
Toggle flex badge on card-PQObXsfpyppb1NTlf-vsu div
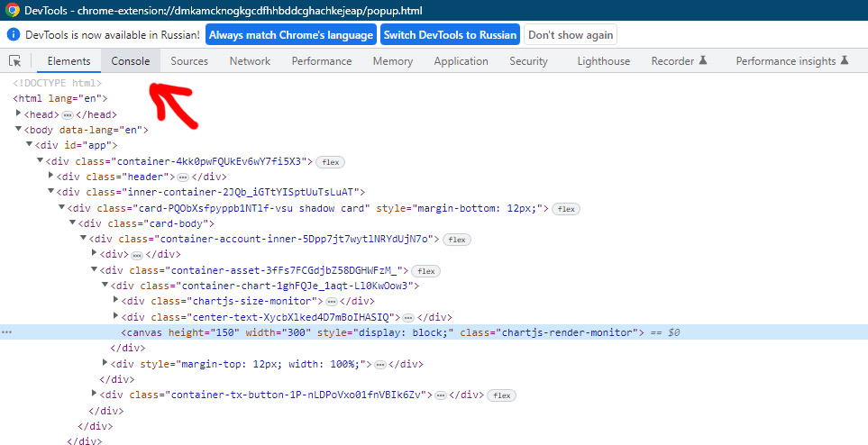(566, 209)
